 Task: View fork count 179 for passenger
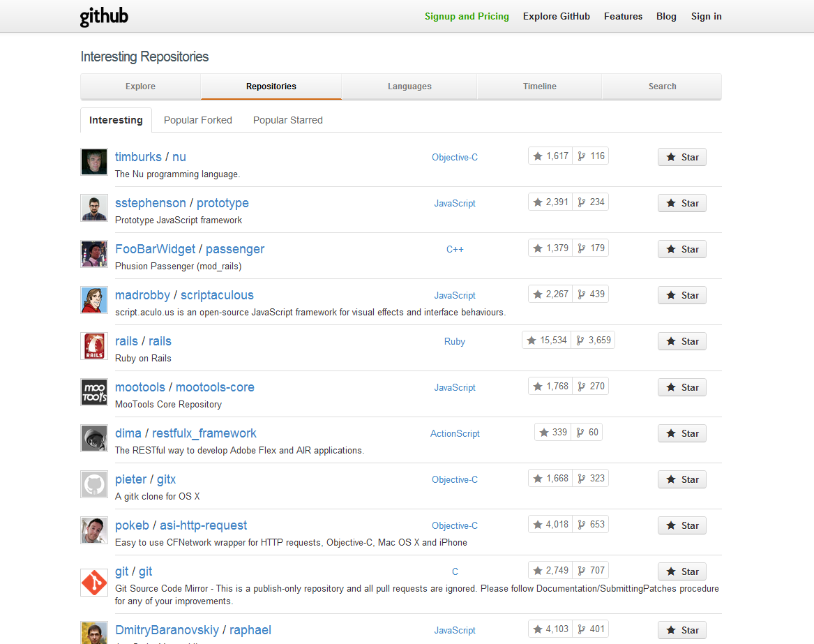(x=591, y=248)
